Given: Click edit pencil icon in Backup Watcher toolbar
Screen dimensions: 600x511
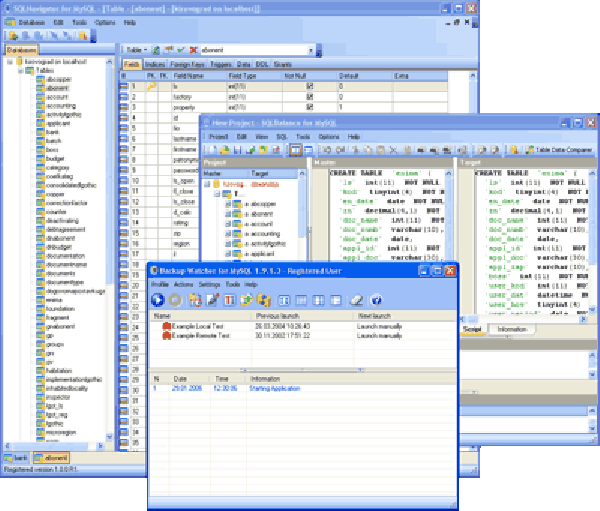Looking at the screenshot, I should [212, 300].
